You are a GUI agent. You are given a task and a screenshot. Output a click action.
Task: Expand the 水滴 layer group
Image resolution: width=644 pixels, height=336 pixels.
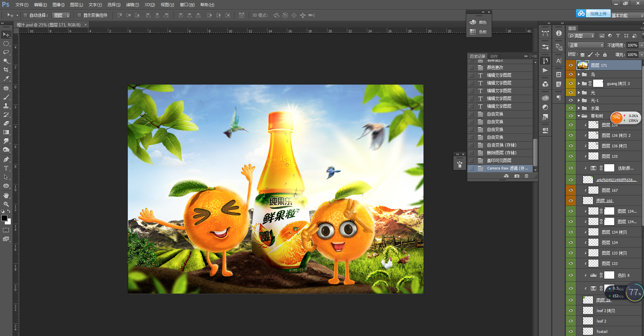click(x=579, y=108)
